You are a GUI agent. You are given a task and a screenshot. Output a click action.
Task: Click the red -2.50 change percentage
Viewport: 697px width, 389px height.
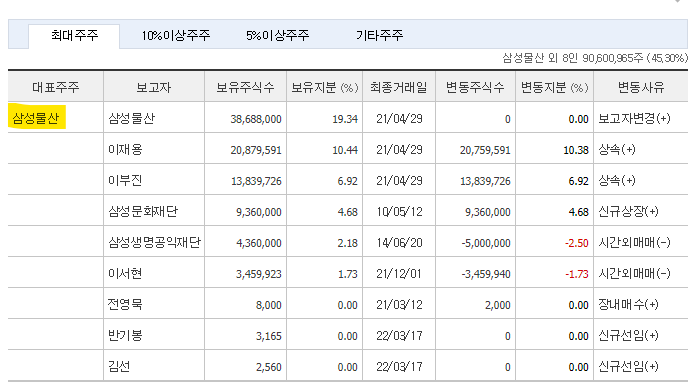coord(577,243)
